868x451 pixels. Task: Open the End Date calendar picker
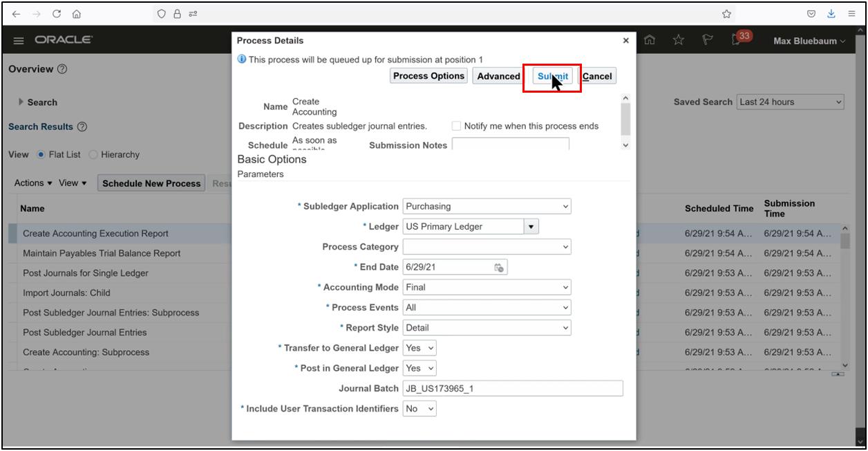point(499,266)
